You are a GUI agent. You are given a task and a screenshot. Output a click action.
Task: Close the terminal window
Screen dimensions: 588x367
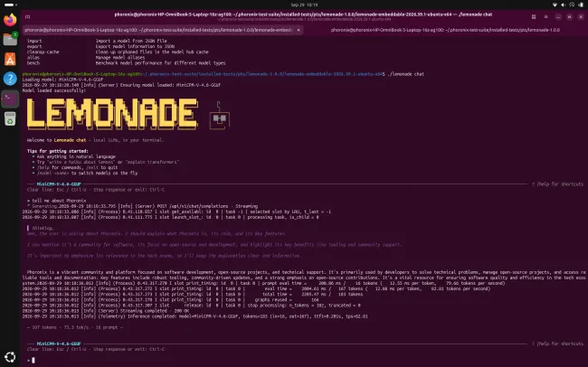pyautogui.click(x=581, y=17)
